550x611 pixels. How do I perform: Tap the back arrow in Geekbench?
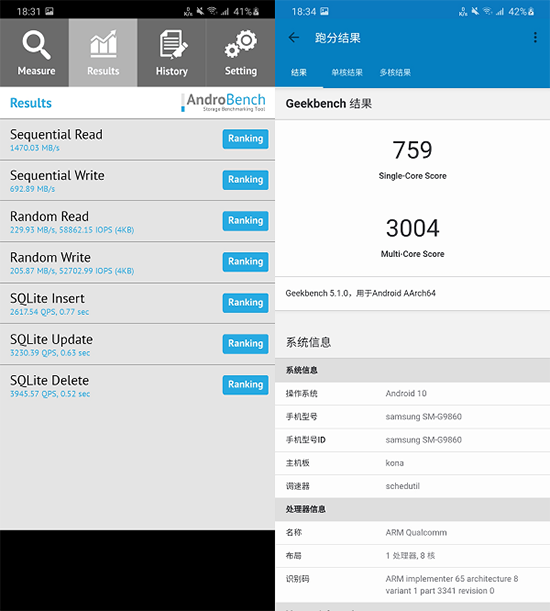(294, 37)
